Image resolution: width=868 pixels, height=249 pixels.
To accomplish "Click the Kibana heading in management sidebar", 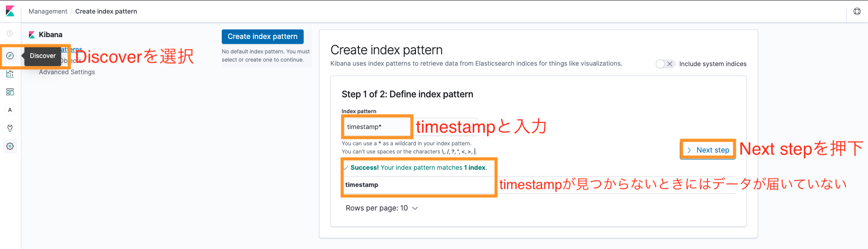I will point(51,35).
